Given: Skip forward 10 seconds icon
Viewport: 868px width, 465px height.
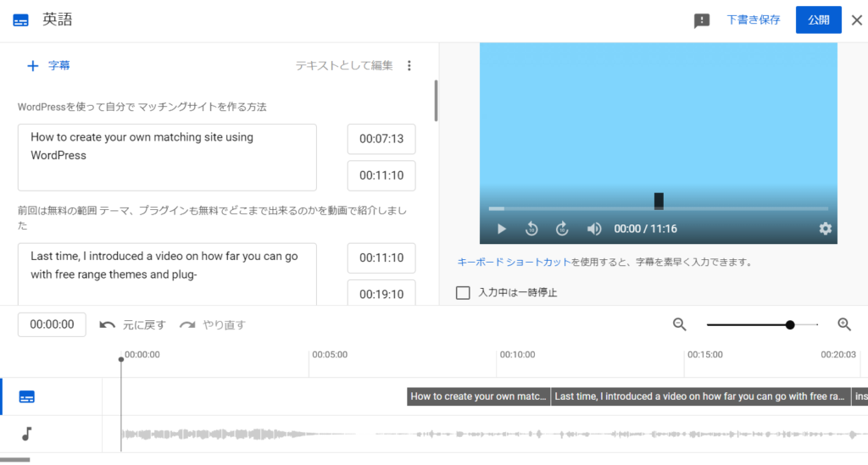Looking at the screenshot, I should point(562,229).
